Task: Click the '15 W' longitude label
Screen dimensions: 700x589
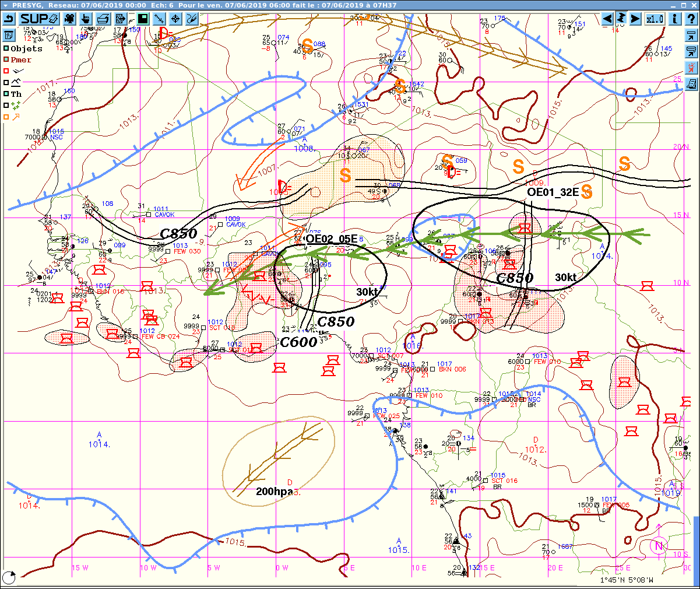Action: 80,567
